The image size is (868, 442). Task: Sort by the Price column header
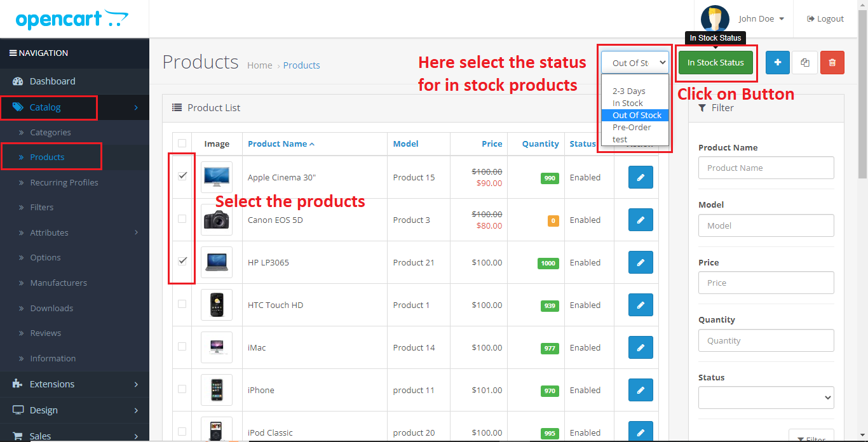pos(492,144)
